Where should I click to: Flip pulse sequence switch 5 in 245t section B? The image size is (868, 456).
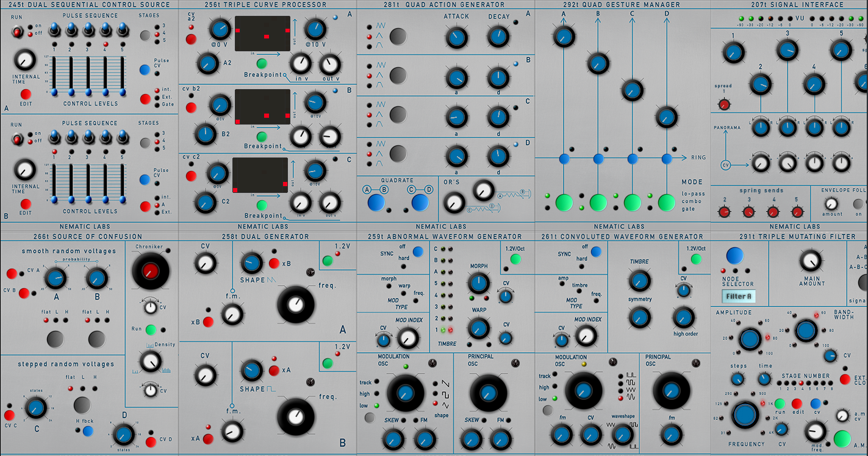[x=123, y=137]
